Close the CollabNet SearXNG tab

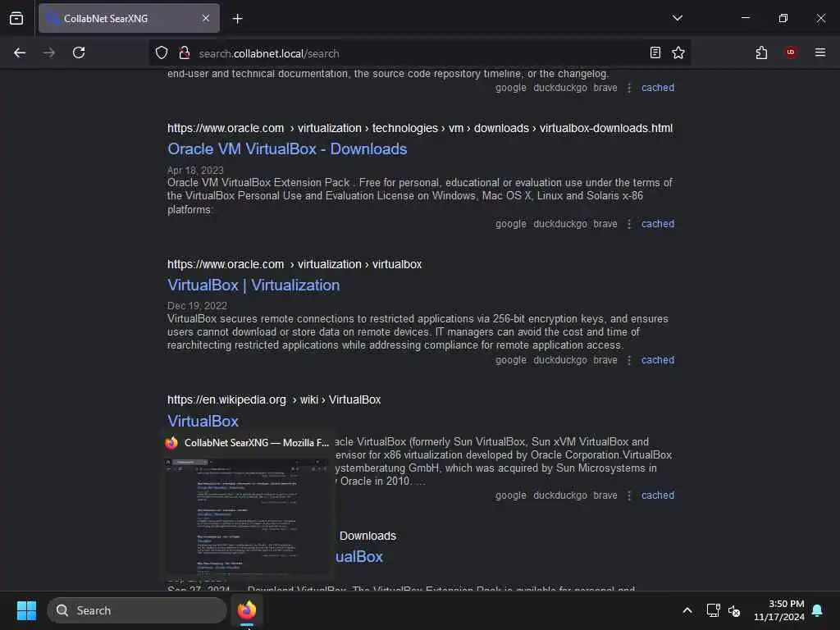[x=206, y=18]
